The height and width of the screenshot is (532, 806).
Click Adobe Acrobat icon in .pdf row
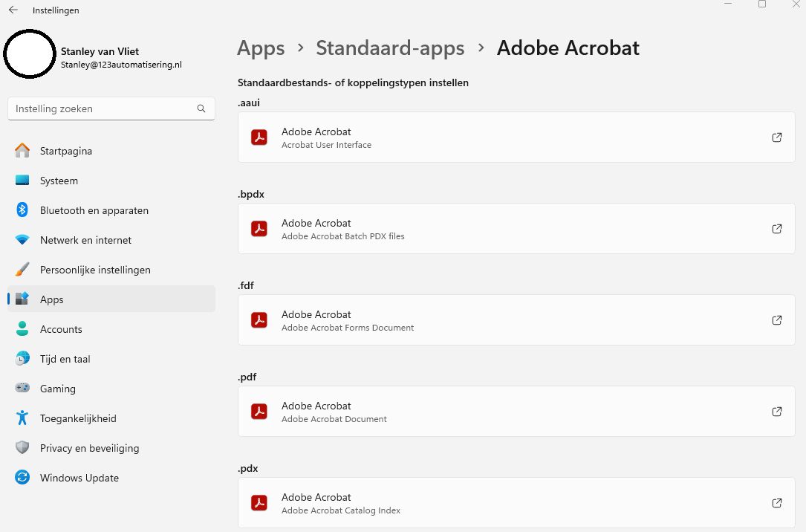point(259,412)
